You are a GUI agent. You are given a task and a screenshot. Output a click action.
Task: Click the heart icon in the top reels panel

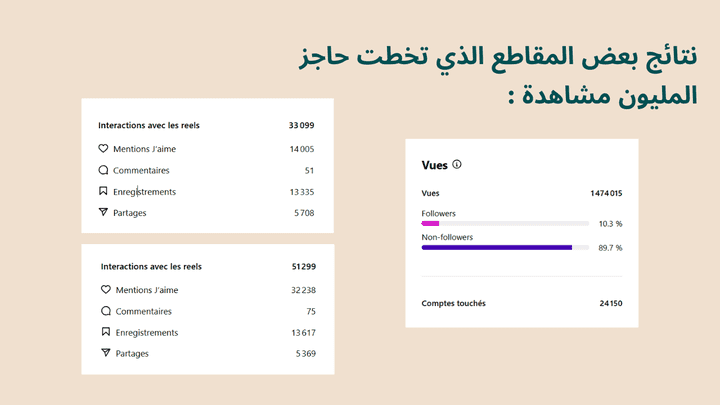[x=103, y=149]
